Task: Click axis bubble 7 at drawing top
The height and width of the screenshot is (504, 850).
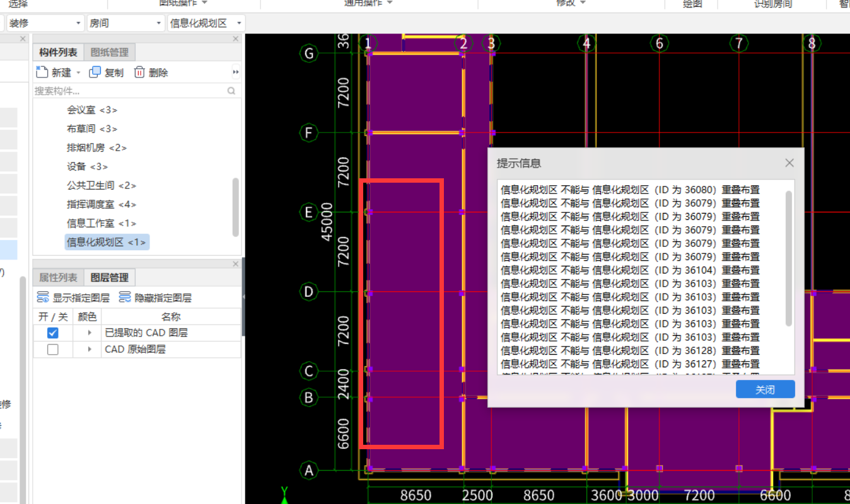Action: click(739, 43)
